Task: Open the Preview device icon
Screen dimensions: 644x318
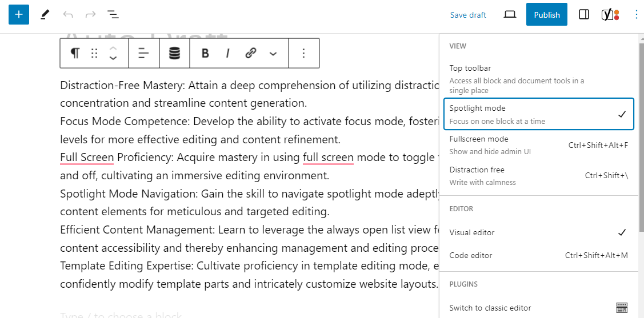Action: click(510, 15)
